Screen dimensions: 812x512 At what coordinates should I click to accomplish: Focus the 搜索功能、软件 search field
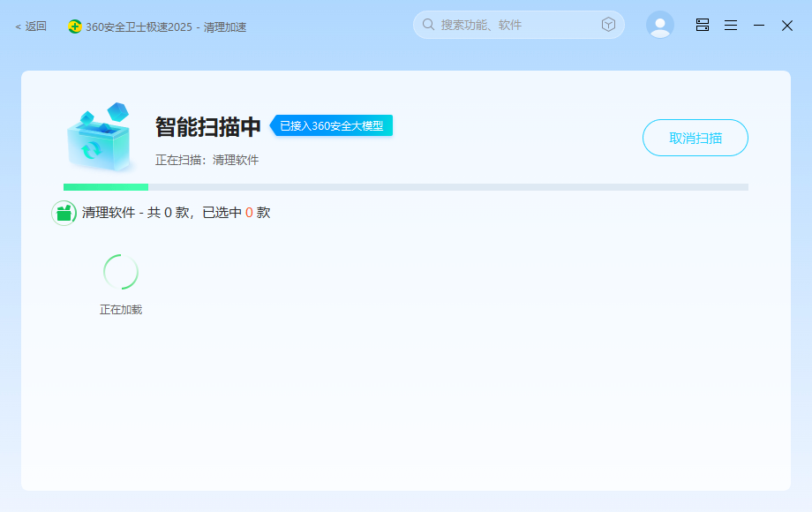[x=518, y=25]
